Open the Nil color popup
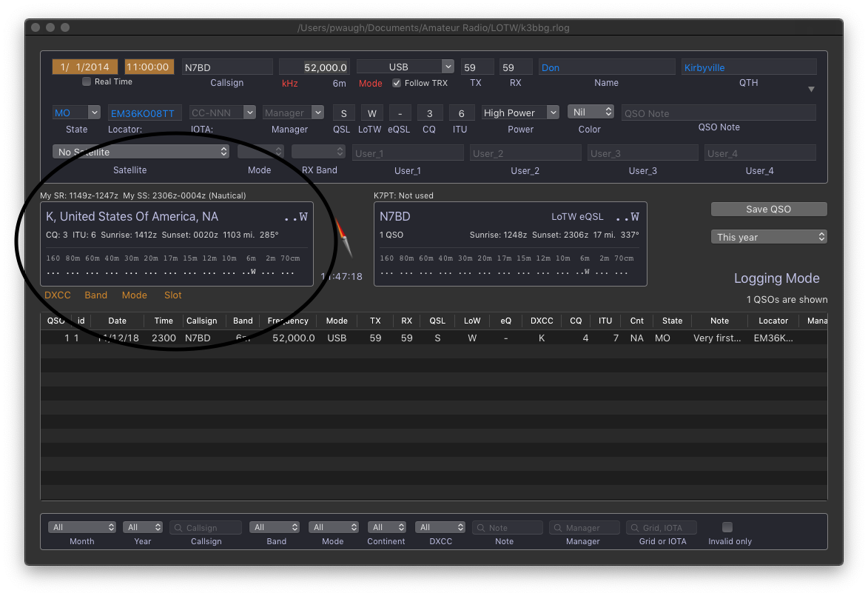 pyautogui.click(x=591, y=112)
